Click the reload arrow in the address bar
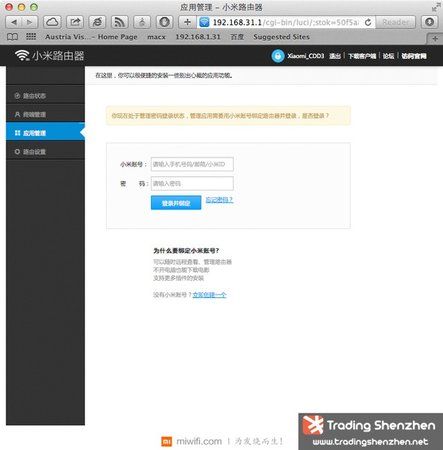The height and width of the screenshot is (450, 443). (368, 22)
